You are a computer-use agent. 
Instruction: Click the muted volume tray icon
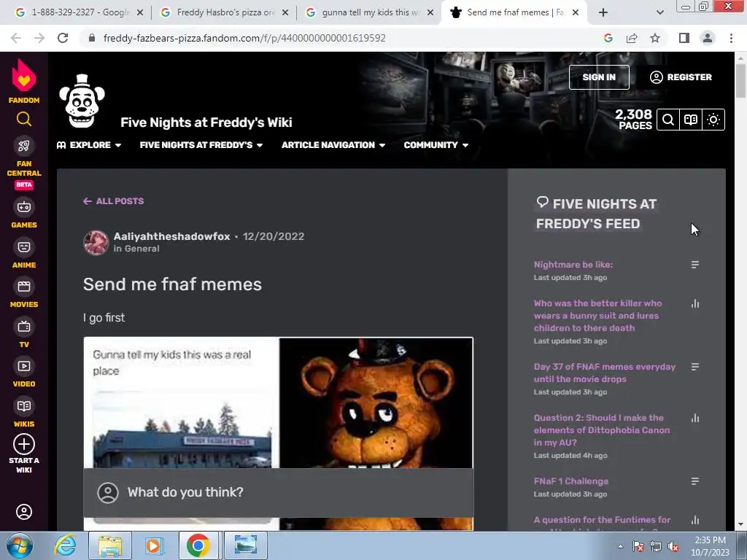(673, 546)
